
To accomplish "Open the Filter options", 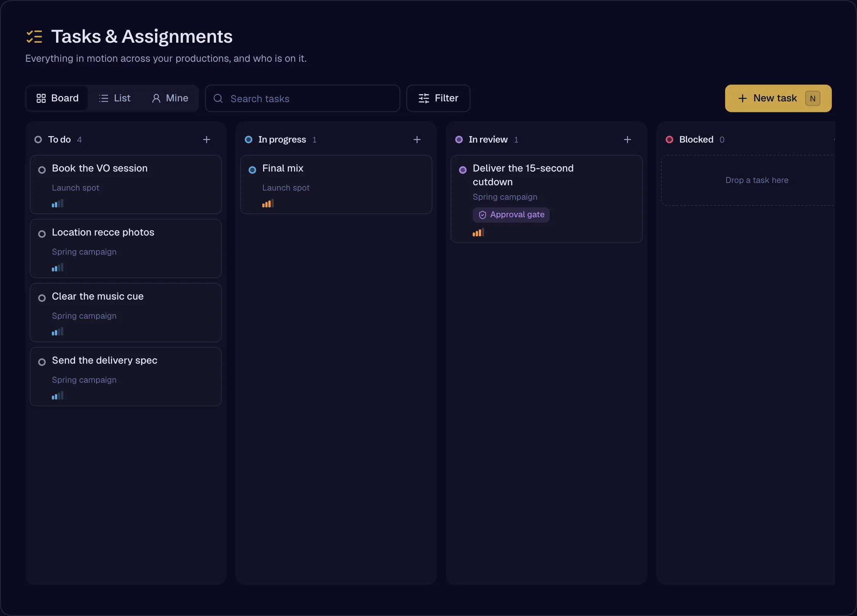I will [438, 98].
